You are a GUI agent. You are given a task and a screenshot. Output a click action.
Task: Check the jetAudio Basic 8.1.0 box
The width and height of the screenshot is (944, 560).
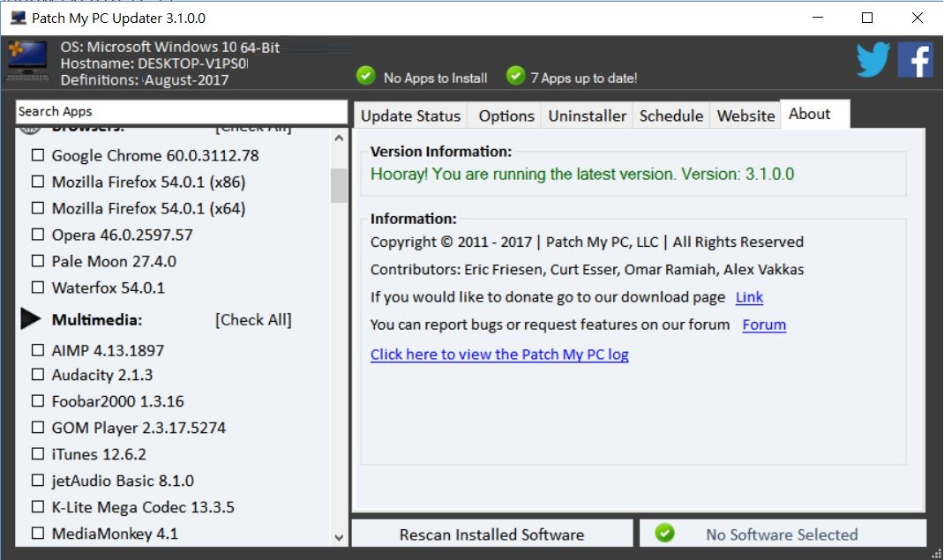coord(38,481)
